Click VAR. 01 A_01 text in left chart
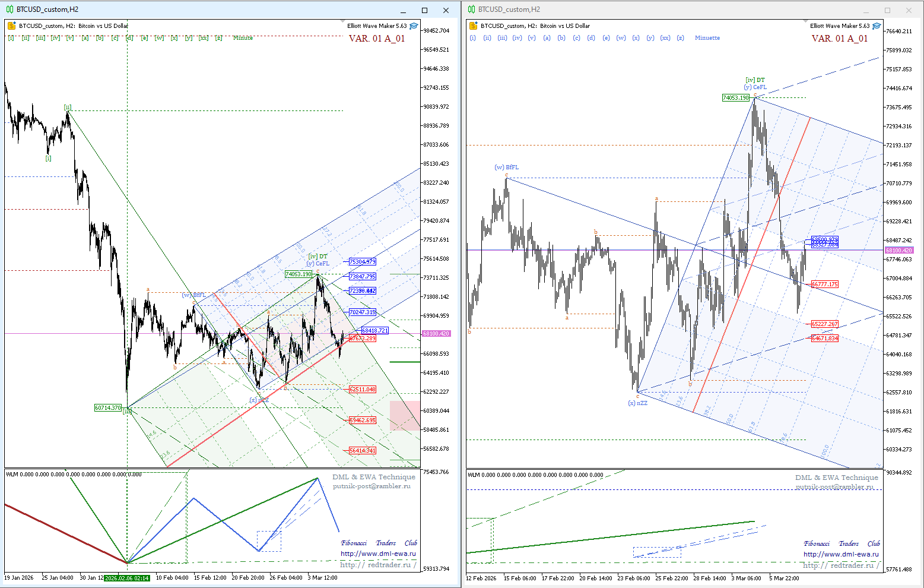Screen dimensions: 924x588 point(376,39)
